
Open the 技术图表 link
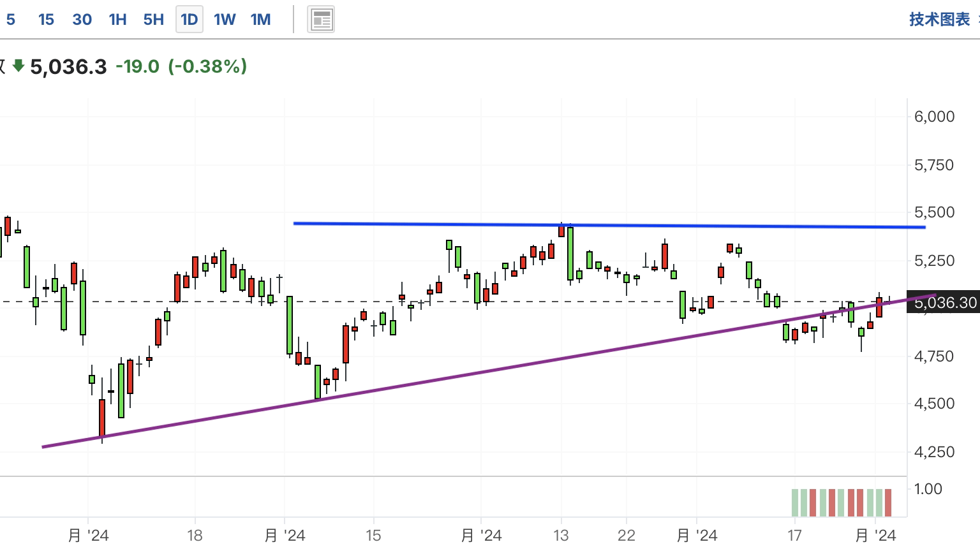point(940,19)
